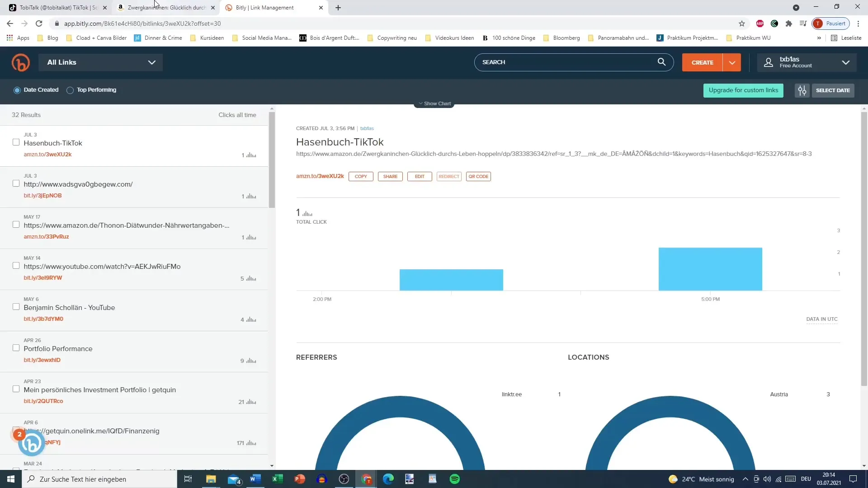Select the Top Performing radio button
868x488 pixels.
click(70, 90)
